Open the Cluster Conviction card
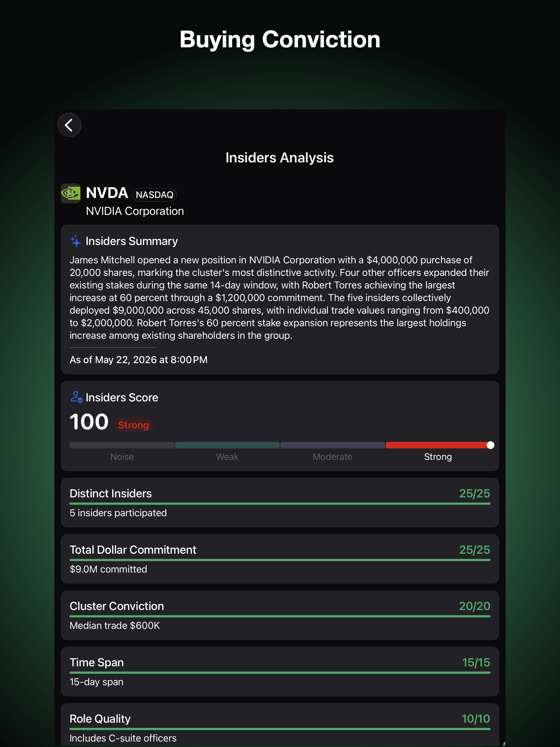This screenshot has width=560, height=747. pyautogui.click(x=280, y=615)
